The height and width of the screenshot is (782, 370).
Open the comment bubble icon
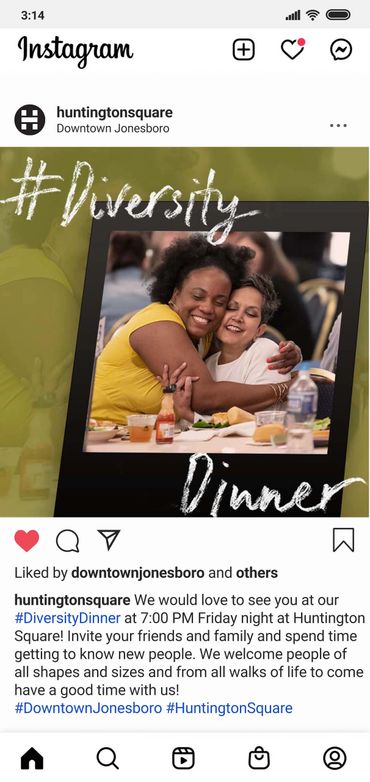click(x=67, y=541)
